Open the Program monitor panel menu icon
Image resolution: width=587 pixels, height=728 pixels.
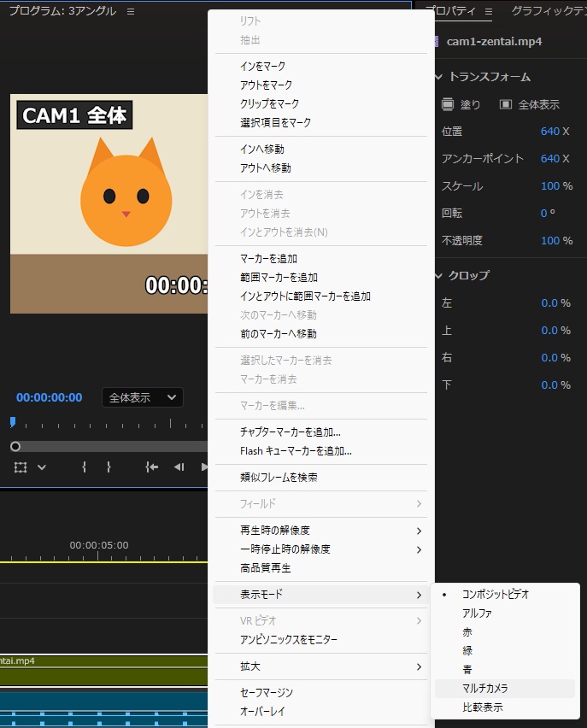point(131,11)
